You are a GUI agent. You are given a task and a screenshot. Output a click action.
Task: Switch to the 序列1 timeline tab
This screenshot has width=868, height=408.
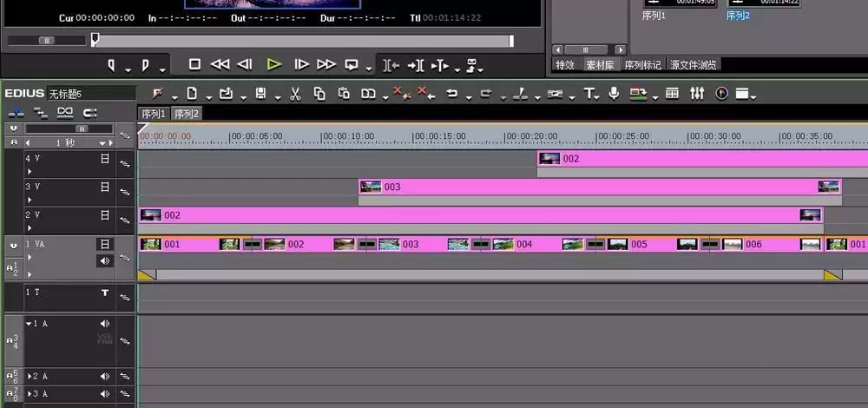154,114
